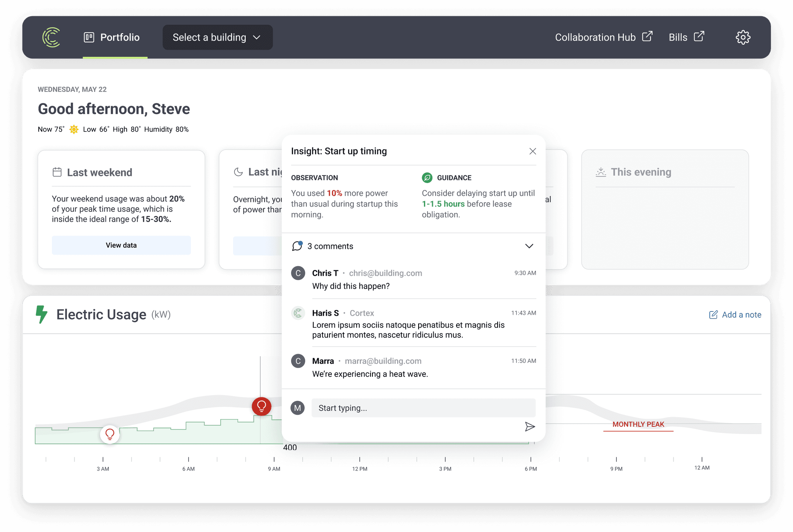Open the Select a building dropdown

tap(217, 37)
